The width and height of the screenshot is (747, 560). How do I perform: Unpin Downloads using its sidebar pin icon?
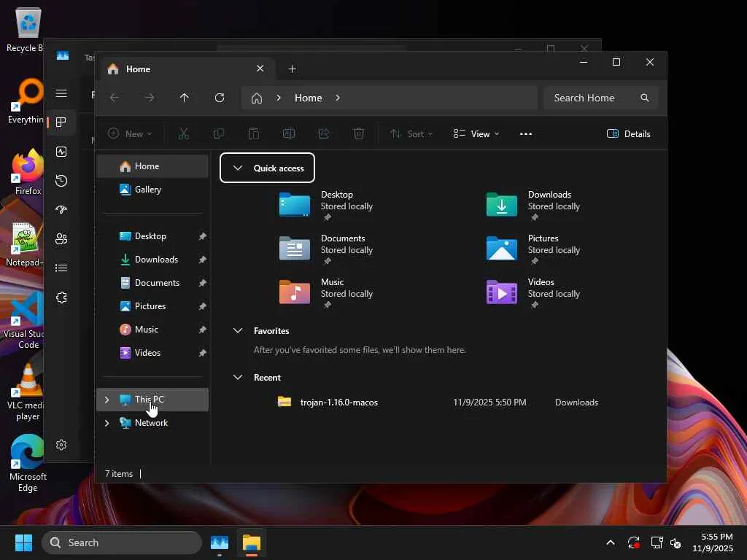pos(203,260)
